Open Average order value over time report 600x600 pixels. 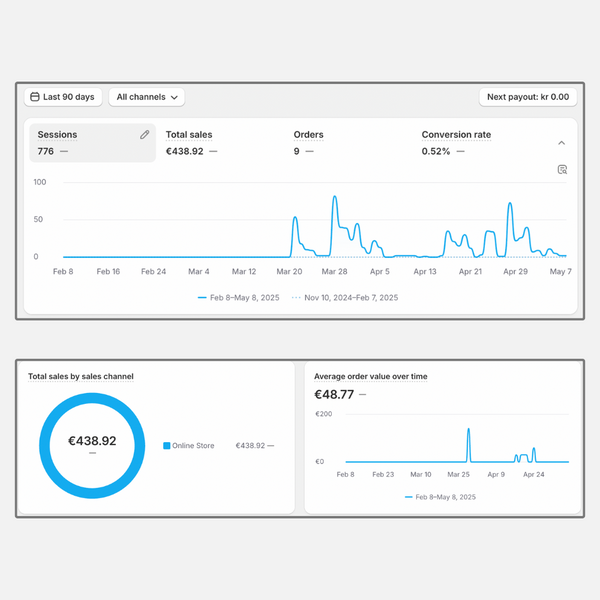click(370, 376)
